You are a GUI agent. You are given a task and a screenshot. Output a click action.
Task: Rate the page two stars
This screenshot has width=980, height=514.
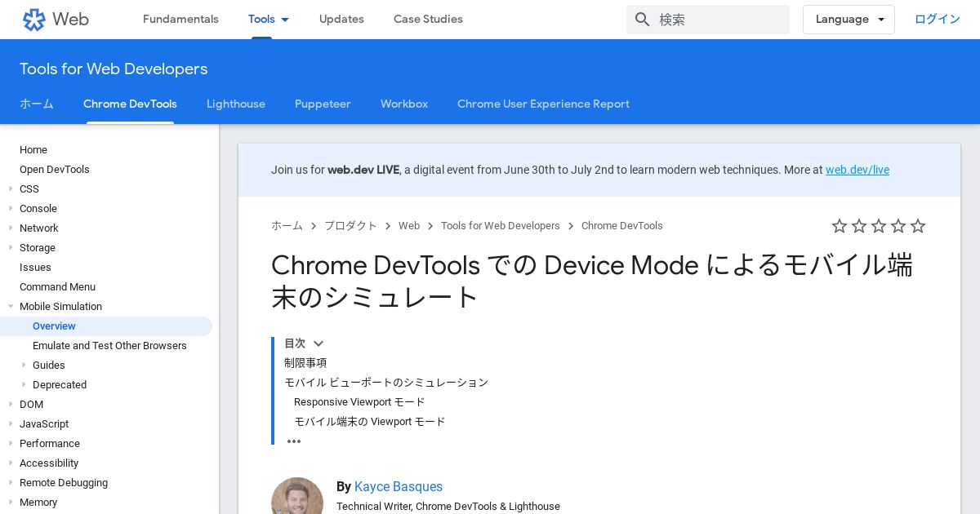click(x=859, y=226)
